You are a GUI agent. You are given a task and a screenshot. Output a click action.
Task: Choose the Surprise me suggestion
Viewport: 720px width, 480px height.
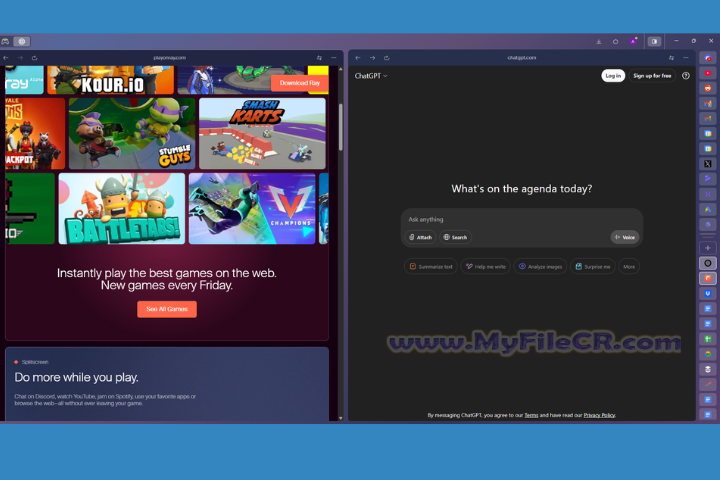(593, 267)
